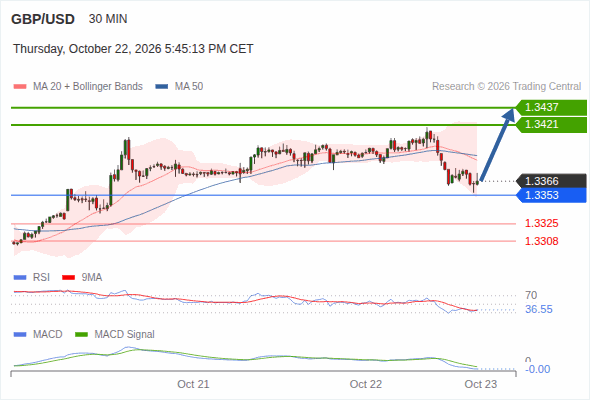Select the 1.3437 green resistance price tag

coord(552,108)
